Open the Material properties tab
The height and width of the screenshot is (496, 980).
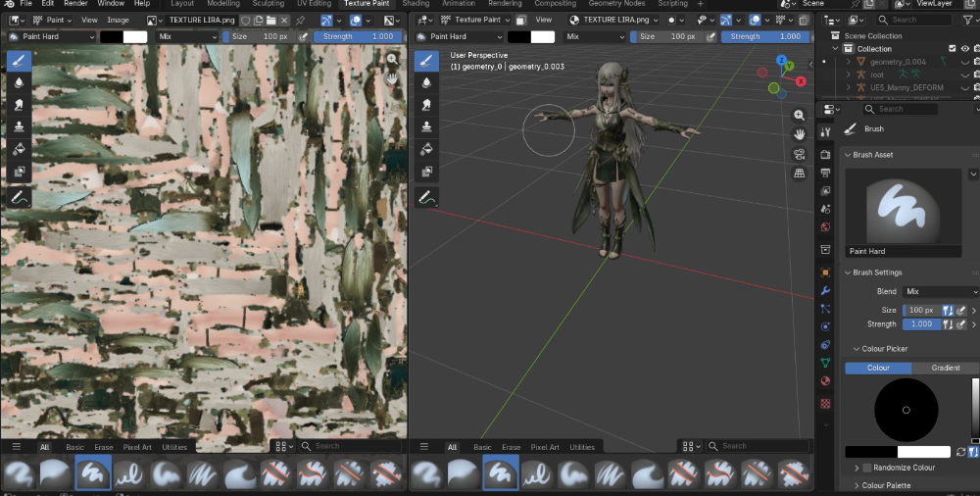(825, 381)
